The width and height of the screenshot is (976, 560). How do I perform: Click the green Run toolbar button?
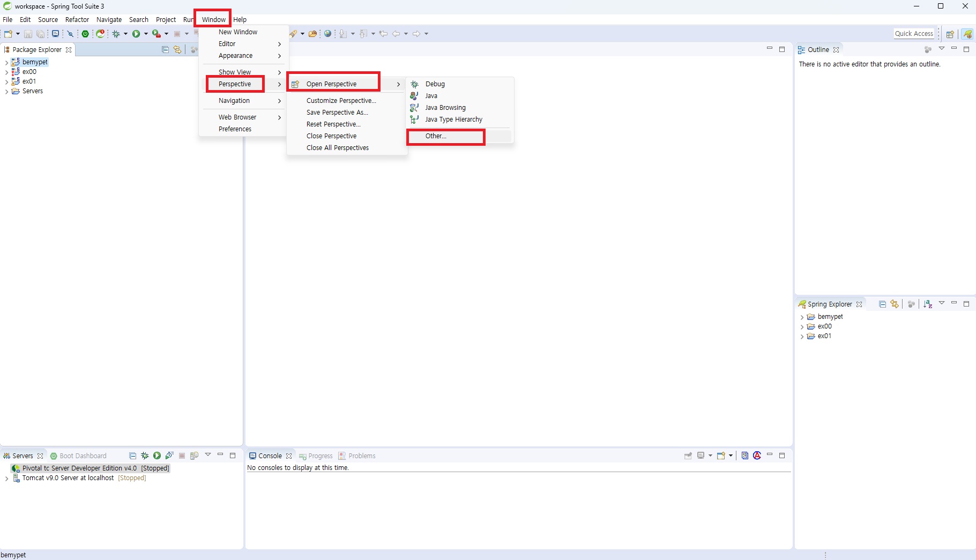[x=136, y=33]
